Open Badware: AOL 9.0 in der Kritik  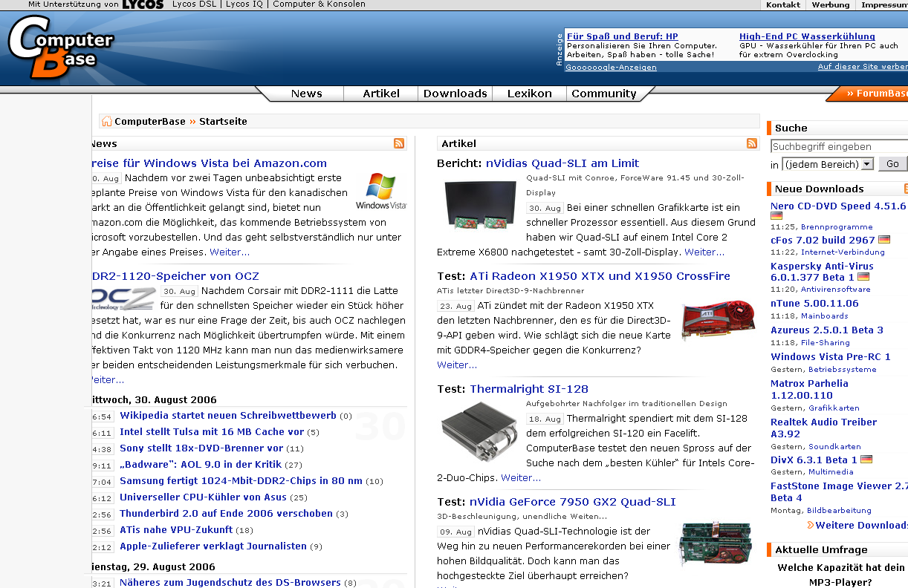[201, 465]
